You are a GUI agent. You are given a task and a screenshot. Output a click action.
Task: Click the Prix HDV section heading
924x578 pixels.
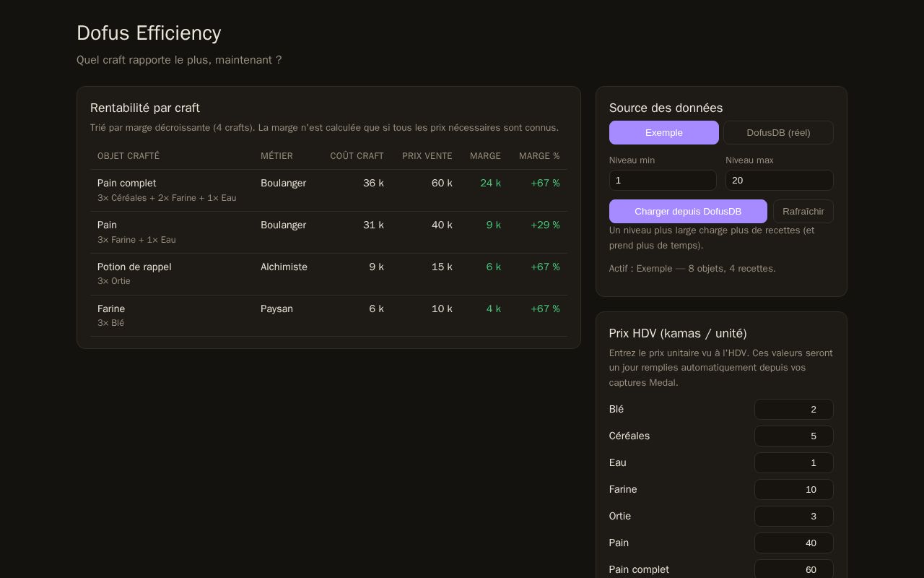678,333
